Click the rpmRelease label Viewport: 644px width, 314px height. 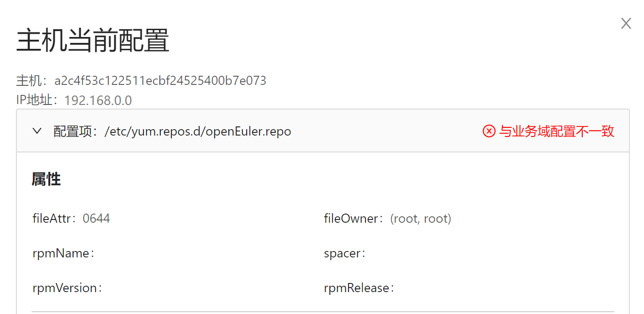click(359, 288)
